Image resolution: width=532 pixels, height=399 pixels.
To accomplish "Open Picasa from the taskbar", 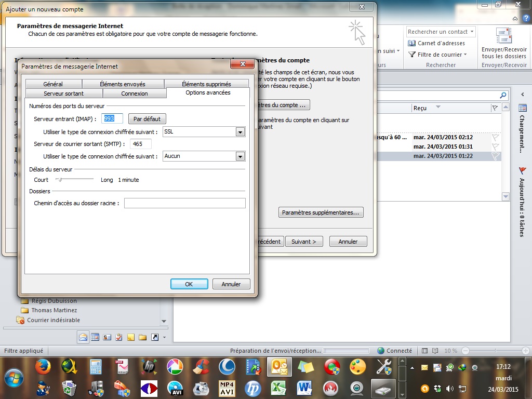I will pos(175,367).
